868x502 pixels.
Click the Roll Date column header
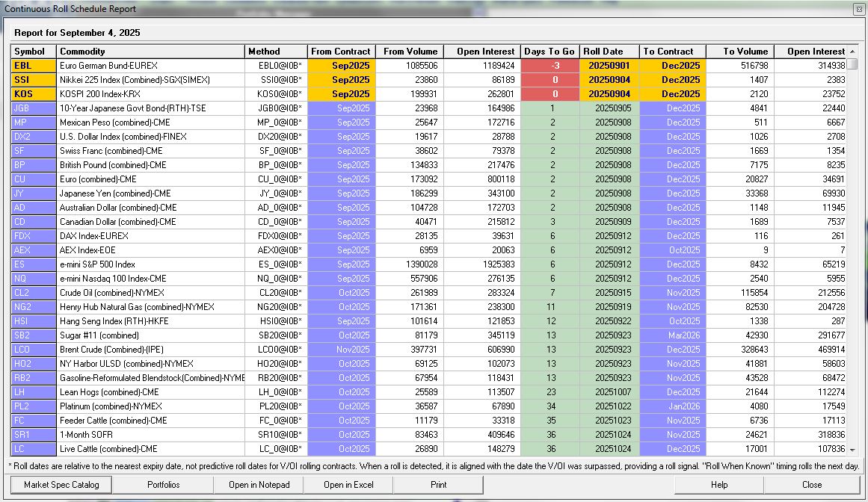609,52
